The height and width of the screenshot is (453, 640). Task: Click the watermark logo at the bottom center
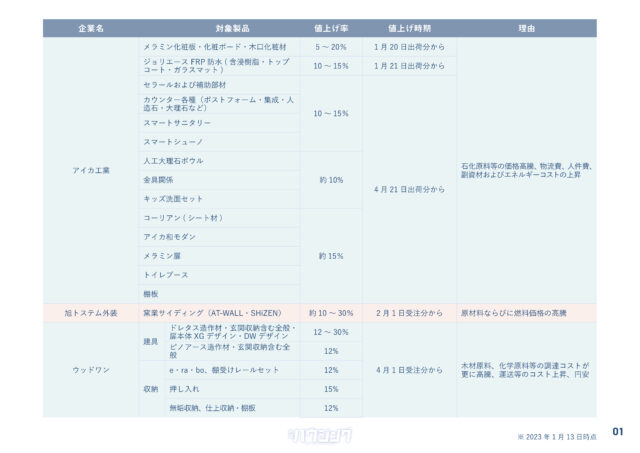pos(319,435)
